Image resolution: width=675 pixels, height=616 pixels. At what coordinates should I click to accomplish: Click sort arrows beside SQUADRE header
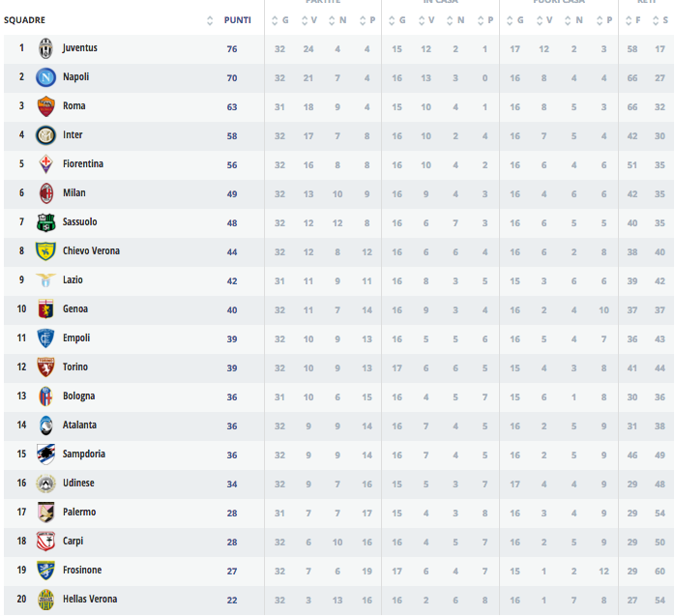(x=210, y=20)
